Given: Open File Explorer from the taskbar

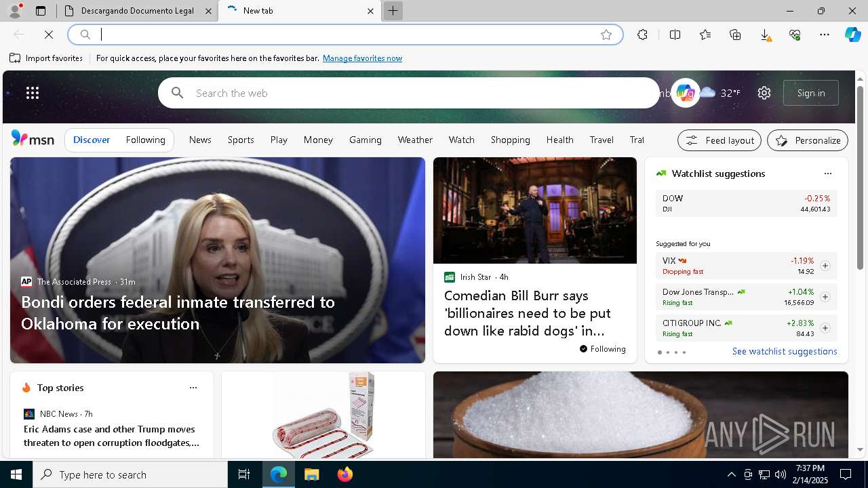Looking at the screenshot, I should point(311,474).
